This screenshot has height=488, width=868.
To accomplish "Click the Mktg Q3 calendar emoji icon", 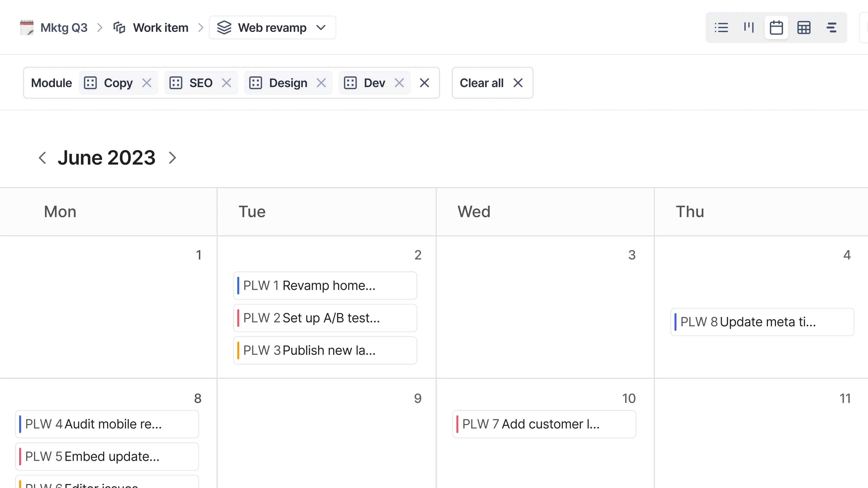I will pyautogui.click(x=27, y=28).
